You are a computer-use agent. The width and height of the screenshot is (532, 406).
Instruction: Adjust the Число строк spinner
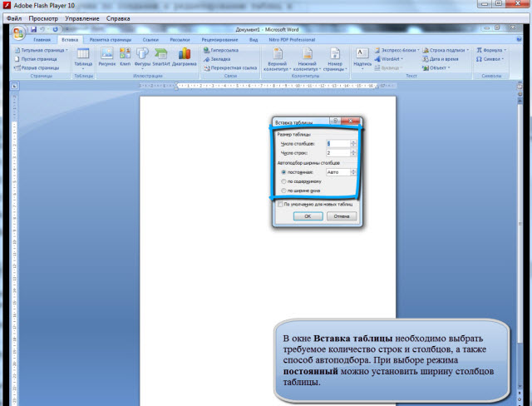[353, 153]
